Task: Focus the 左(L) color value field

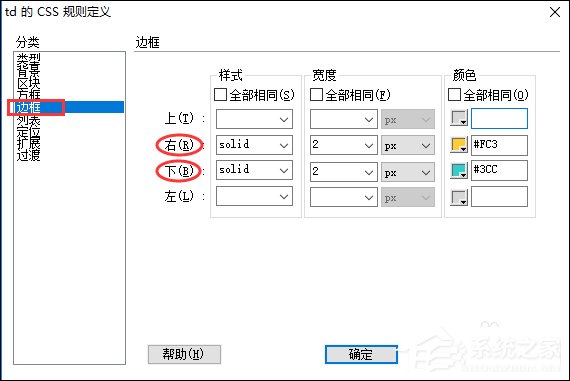Action: point(499,197)
